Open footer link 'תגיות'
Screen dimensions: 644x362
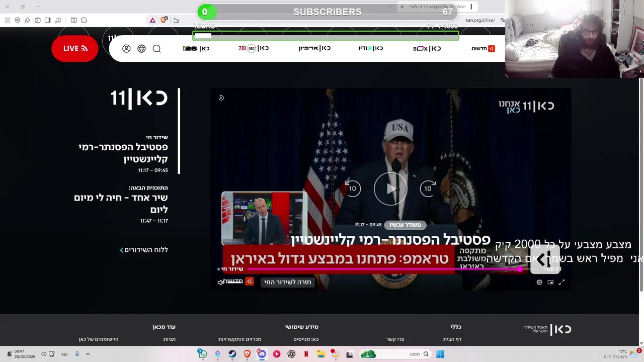(x=169, y=339)
